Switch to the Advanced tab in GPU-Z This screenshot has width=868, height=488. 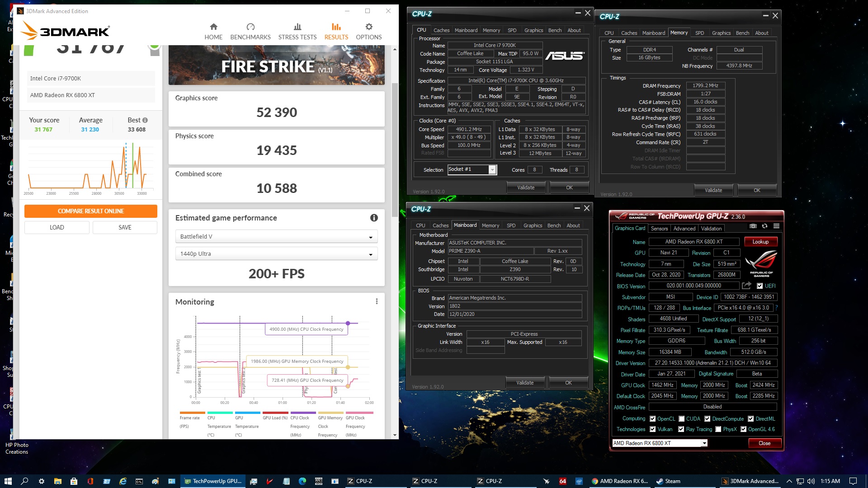tap(684, 229)
